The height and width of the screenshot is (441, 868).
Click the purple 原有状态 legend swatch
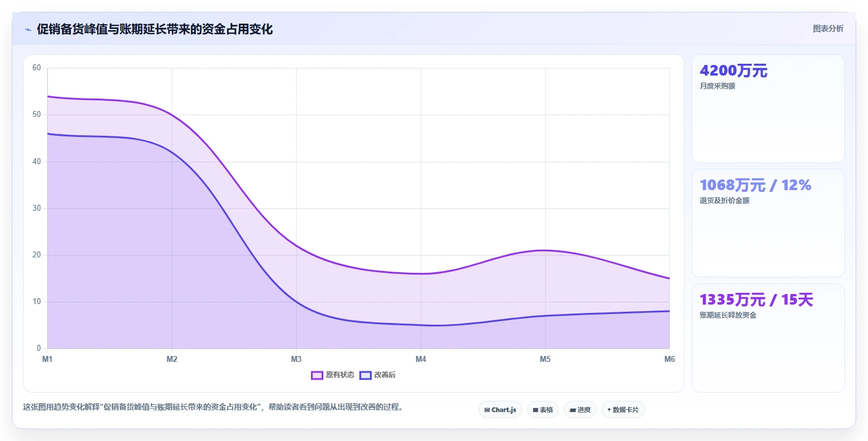click(x=317, y=375)
